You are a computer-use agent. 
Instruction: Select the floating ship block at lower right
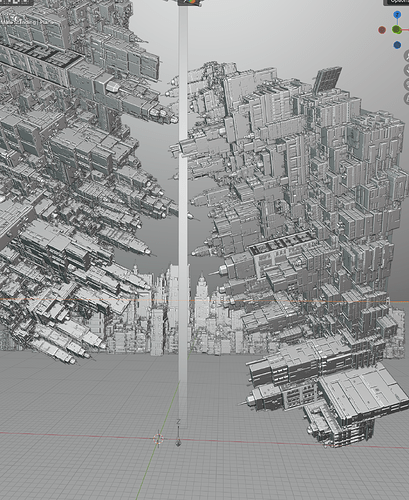click(x=328, y=393)
